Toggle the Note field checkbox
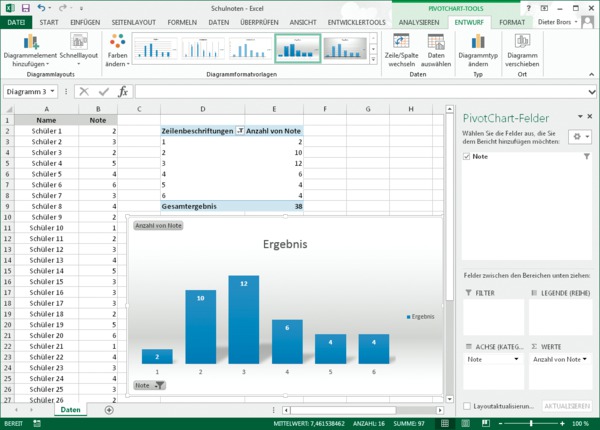This screenshot has width=600, height=430. pyautogui.click(x=466, y=157)
